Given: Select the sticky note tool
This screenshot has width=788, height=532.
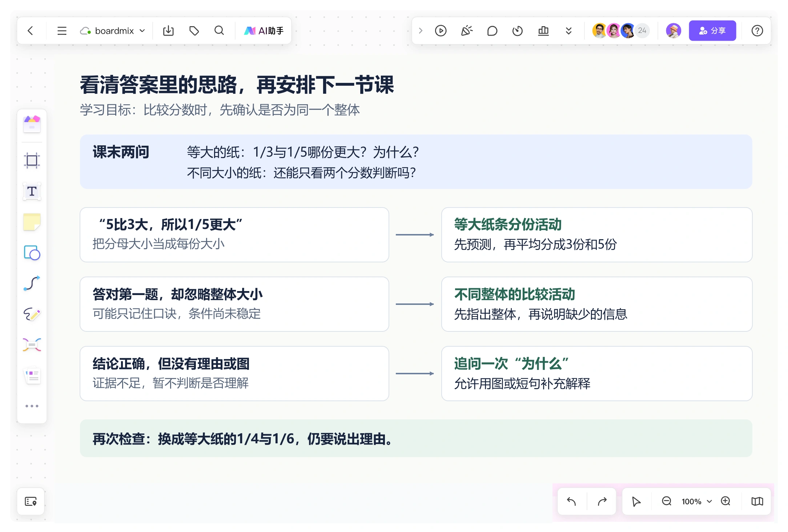Looking at the screenshot, I should pyautogui.click(x=32, y=222).
